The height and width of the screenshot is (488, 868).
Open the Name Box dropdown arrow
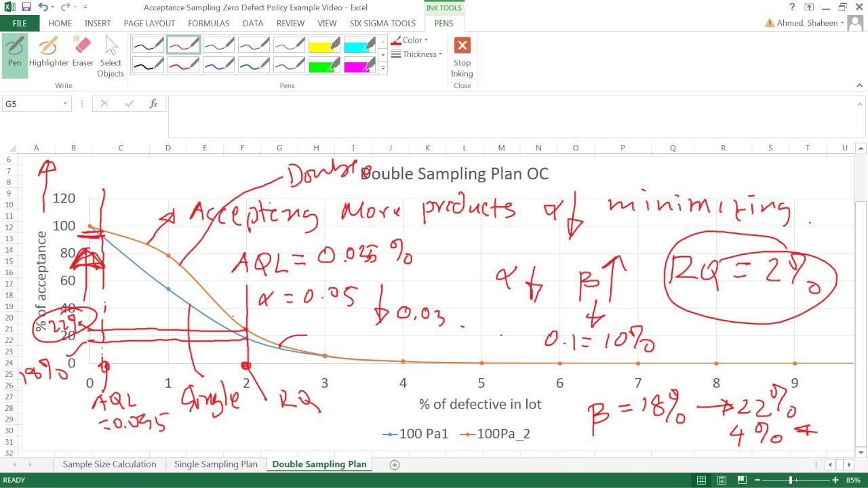66,104
